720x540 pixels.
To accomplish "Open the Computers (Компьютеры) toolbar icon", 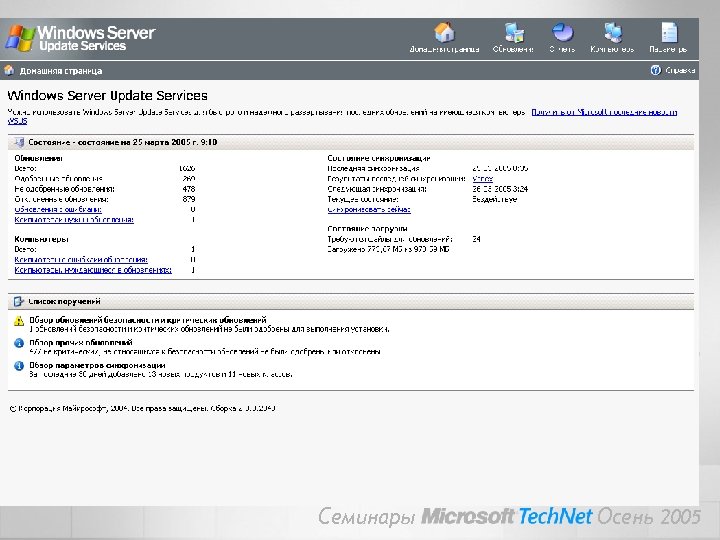I will [x=613, y=32].
